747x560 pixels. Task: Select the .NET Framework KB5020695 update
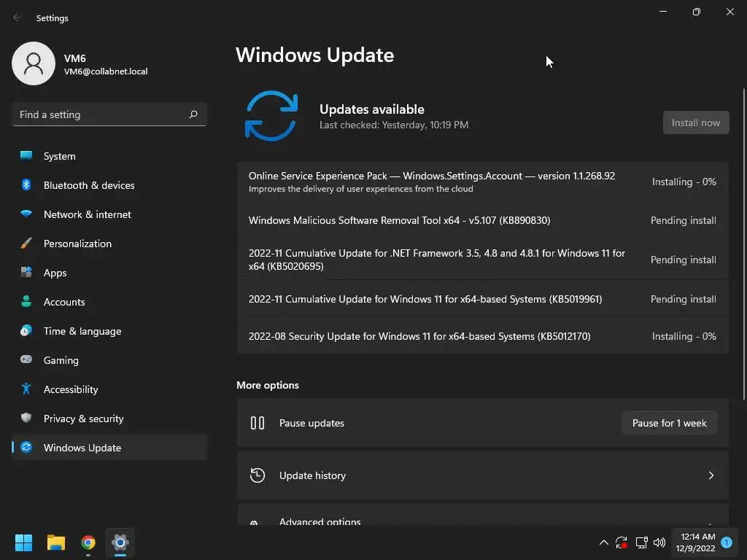(483, 260)
